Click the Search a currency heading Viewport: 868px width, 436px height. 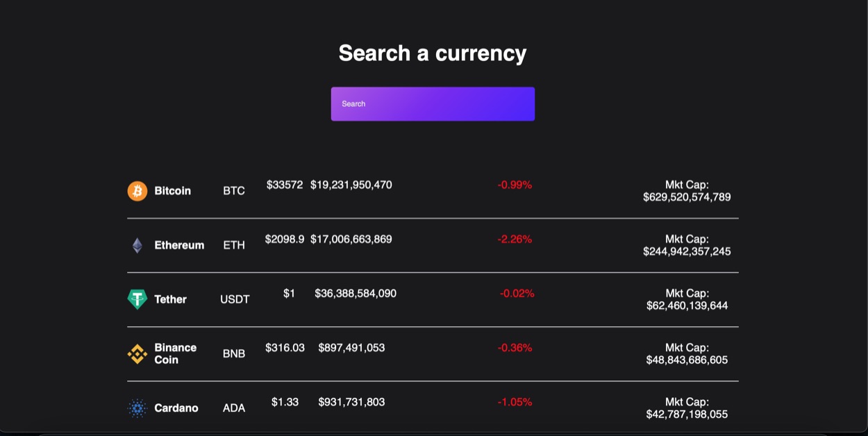[x=433, y=53]
